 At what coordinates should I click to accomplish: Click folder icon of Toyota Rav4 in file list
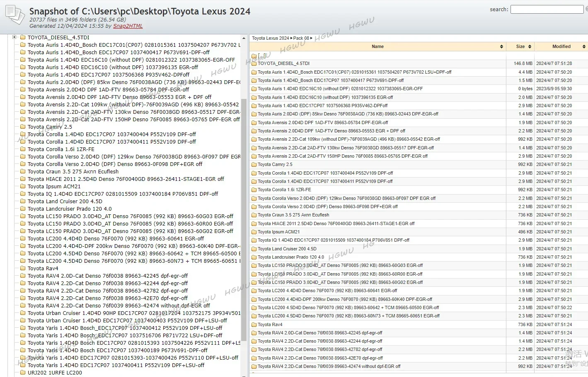click(x=254, y=325)
